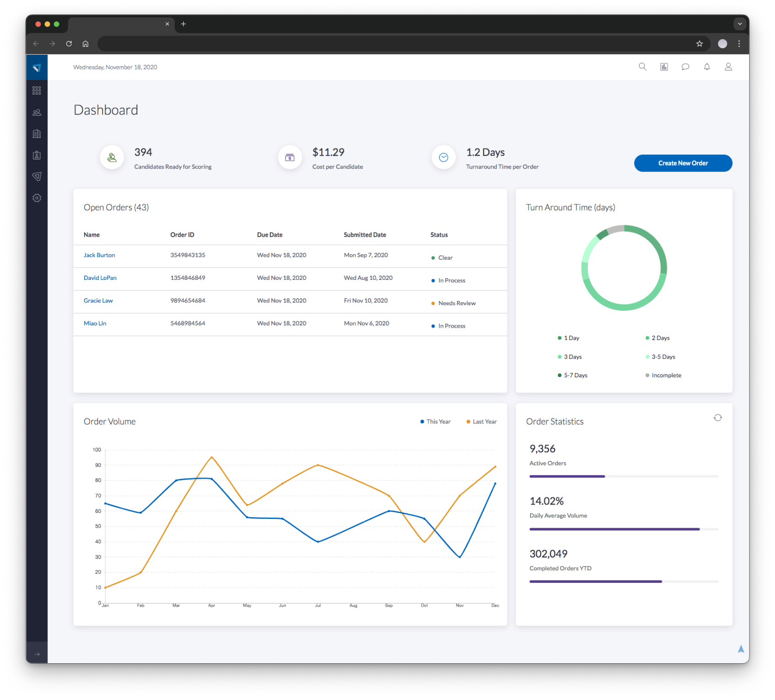Viewport: 775px width, 700px height.
Task: Toggle 5-7 Days legend entry
Action: (573, 376)
